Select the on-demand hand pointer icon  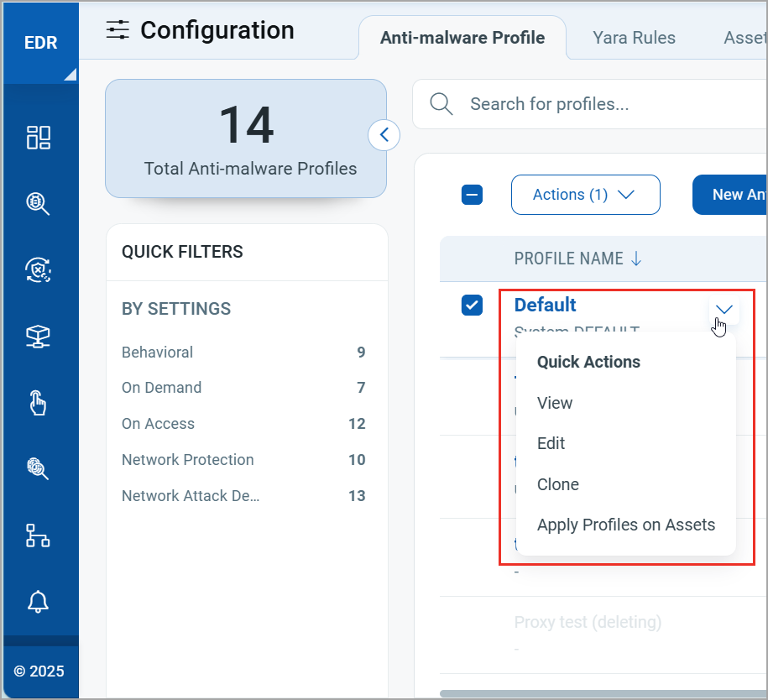coord(38,403)
